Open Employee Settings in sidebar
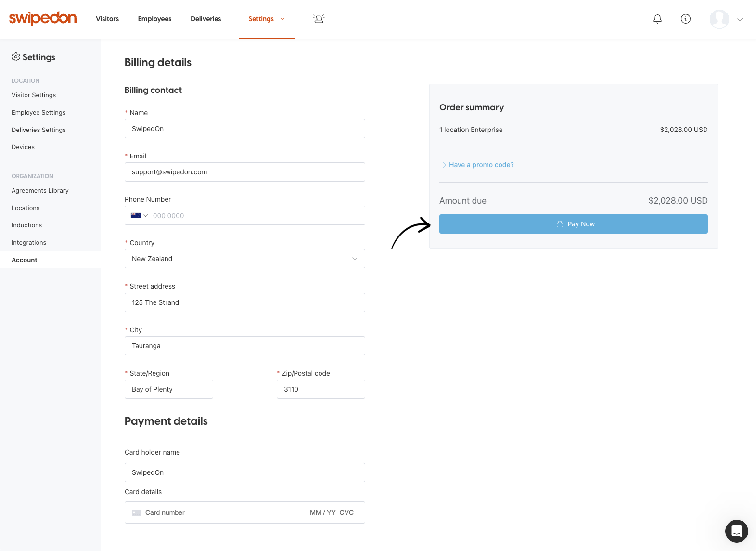Screen dimensions: 756x551 [38, 112]
